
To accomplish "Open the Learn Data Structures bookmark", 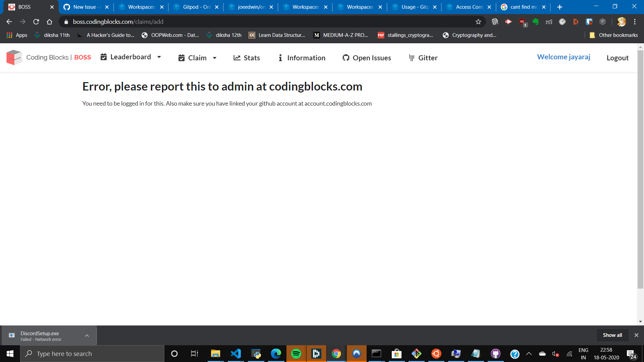I will [x=277, y=35].
